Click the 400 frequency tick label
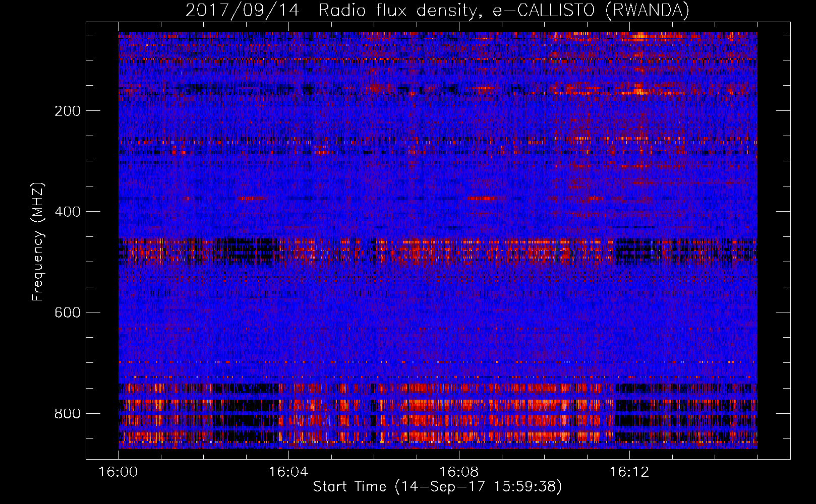This screenshot has width=816, height=504. point(68,212)
